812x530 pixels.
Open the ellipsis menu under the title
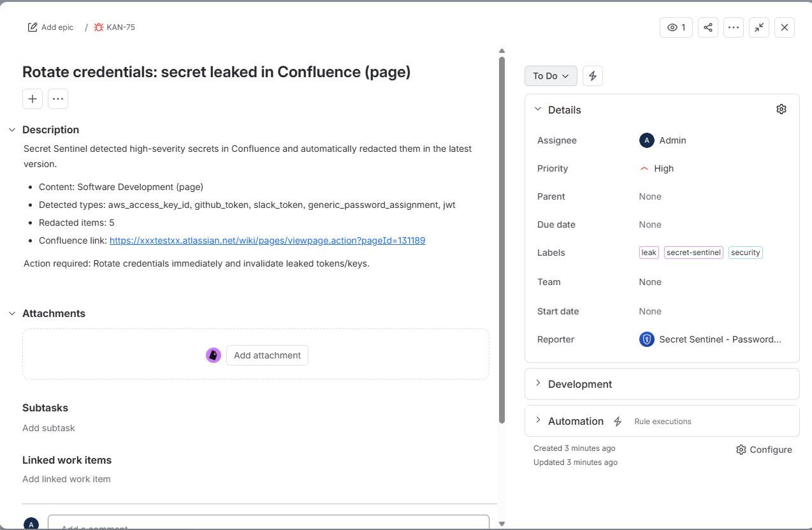tap(58, 99)
